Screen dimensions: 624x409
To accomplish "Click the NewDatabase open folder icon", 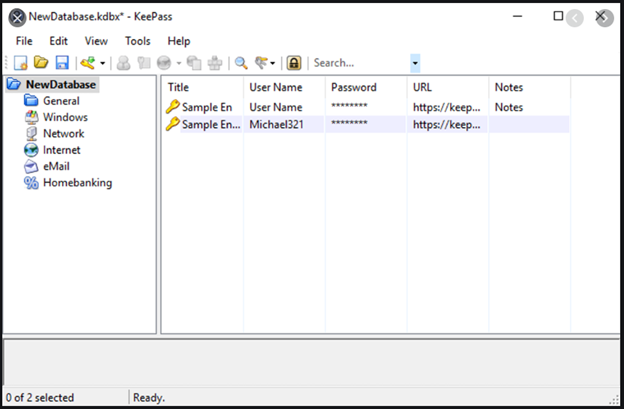I will pyautogui.click(x=14, y=84).
